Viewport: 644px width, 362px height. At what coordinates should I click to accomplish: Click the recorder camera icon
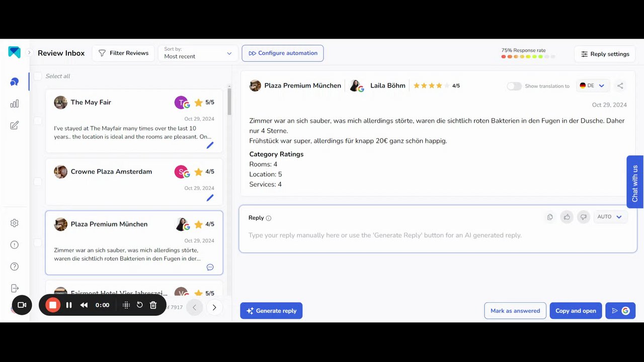tap(22, 305)
